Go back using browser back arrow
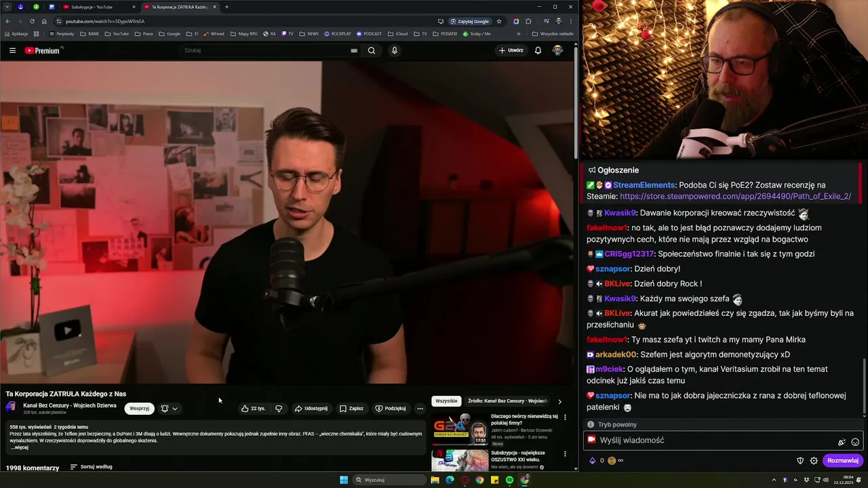Image resolution: width=868 pixels, height=488 pixels. 7,21
